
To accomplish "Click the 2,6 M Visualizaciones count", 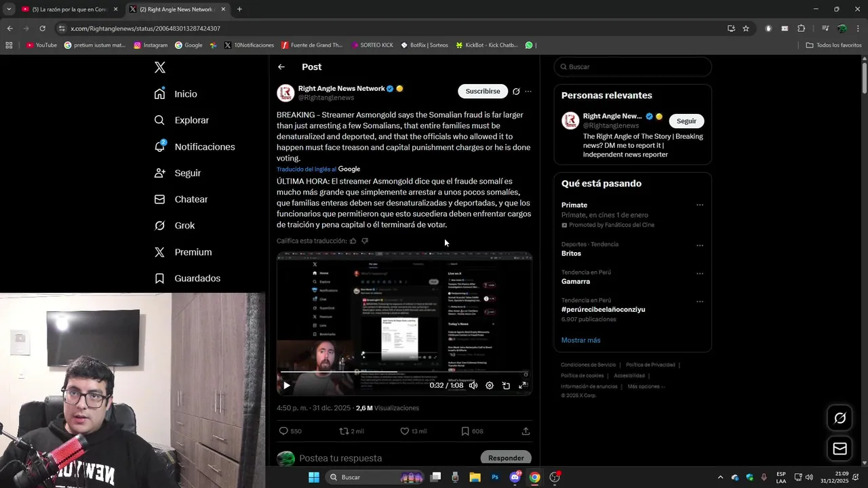I will 387,408.
